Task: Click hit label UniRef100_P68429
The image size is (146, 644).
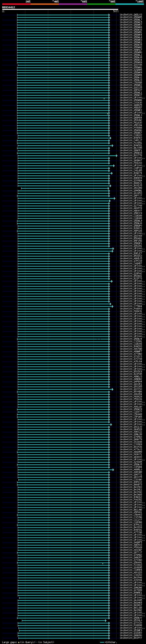Action: point(131,397)
